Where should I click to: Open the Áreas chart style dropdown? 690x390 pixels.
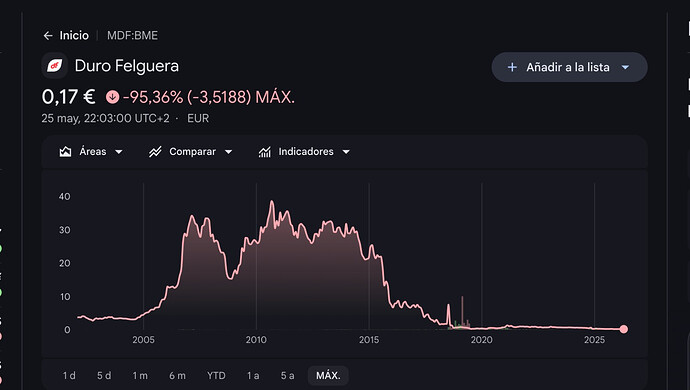pyautogui.click(x=91, y=152)
